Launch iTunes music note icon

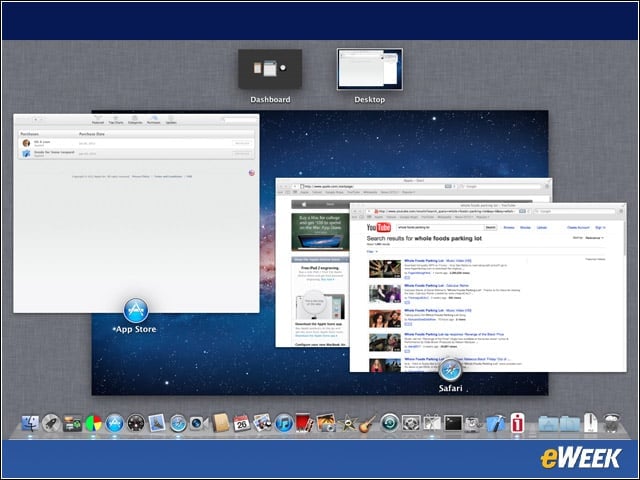284,424
